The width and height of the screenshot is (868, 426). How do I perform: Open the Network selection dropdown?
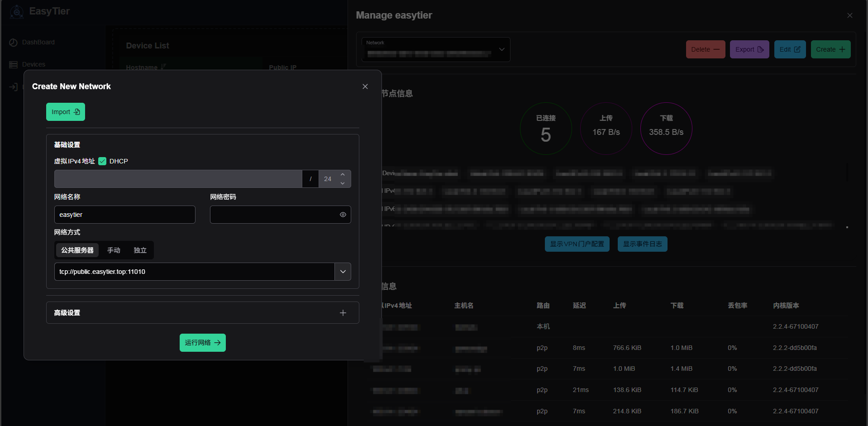[436, 49]
